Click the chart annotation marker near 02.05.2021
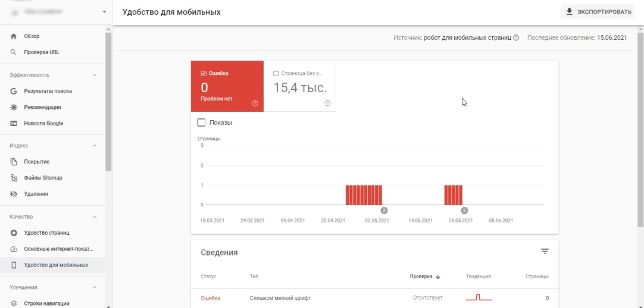The image size is (644, 308). [x=384, y=210]
